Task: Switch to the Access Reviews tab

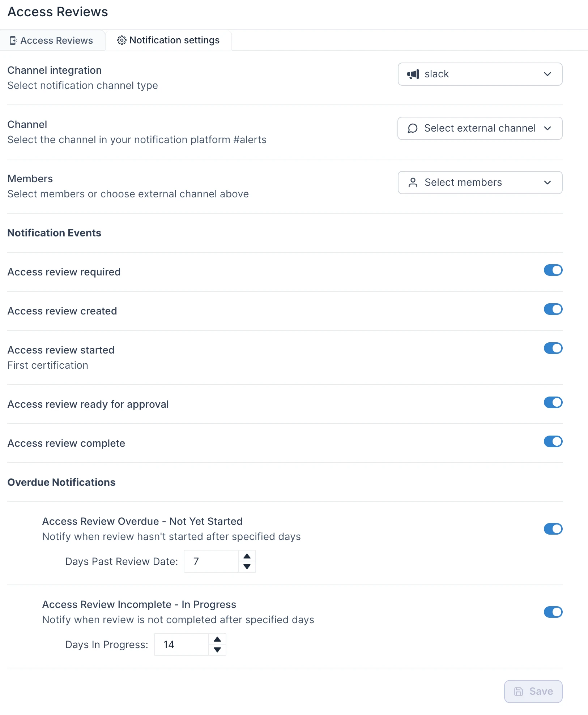Action: tap(52, 40)
